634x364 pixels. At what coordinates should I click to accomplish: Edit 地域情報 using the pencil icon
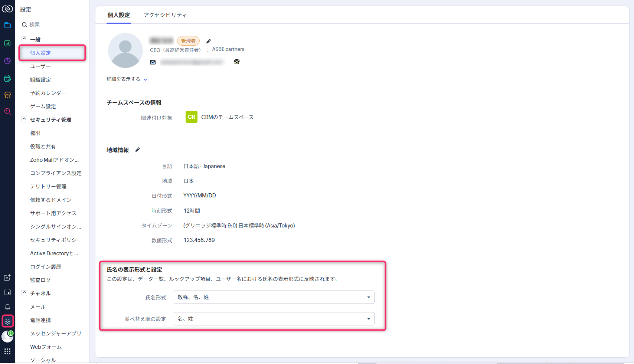tap(138, 150)
